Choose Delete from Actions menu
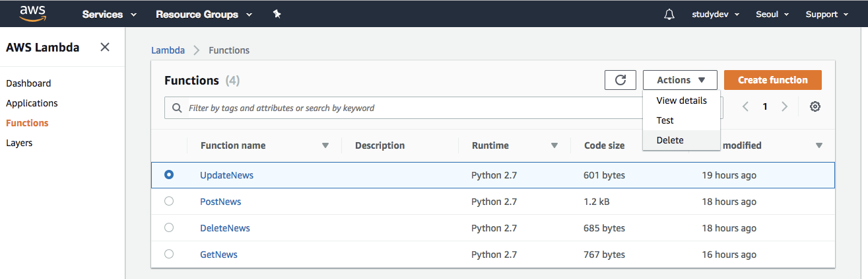The height and width of the screenshot is (279, 868). tap(681, 140)
